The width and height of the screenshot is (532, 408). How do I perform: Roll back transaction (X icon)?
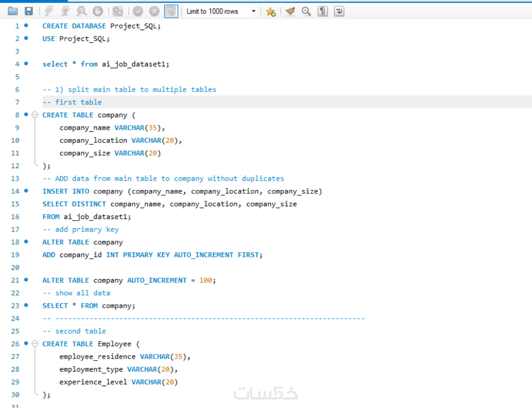154,11
